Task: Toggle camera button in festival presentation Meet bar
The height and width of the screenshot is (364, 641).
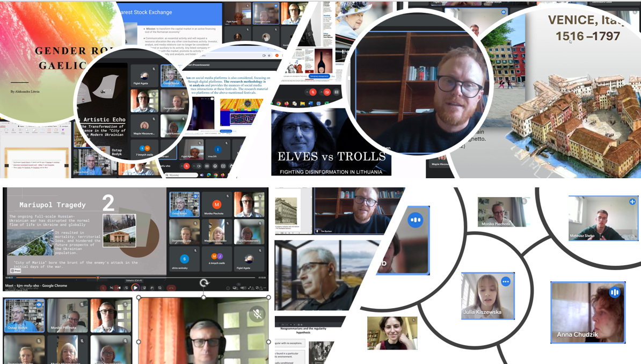Action: pos(199,166)
